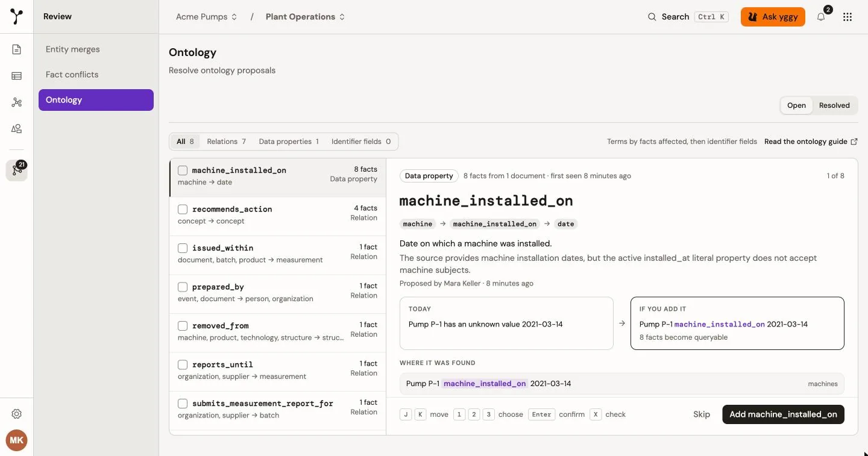Open the MK user avatar
This screenshot has height=456, width=868.
tap(17, 440)
